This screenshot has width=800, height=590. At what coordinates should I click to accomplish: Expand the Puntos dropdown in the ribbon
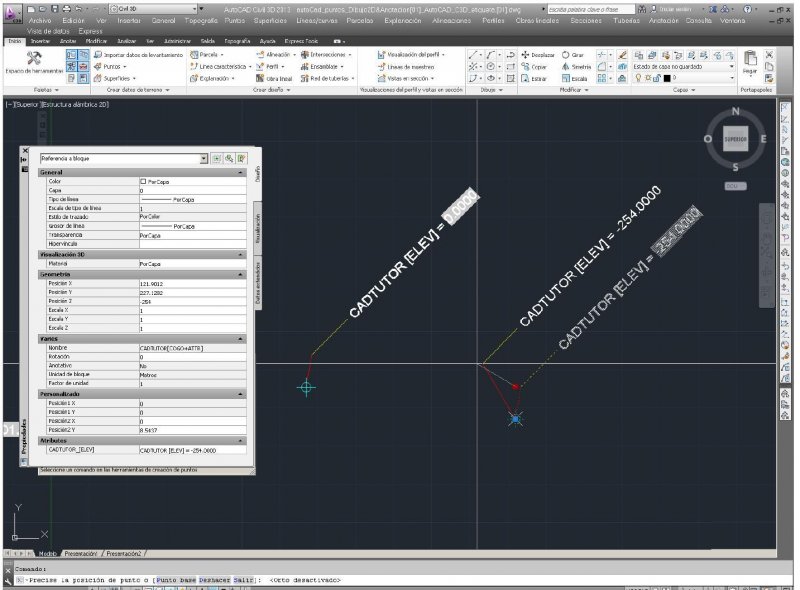click(x=110, y=67)
